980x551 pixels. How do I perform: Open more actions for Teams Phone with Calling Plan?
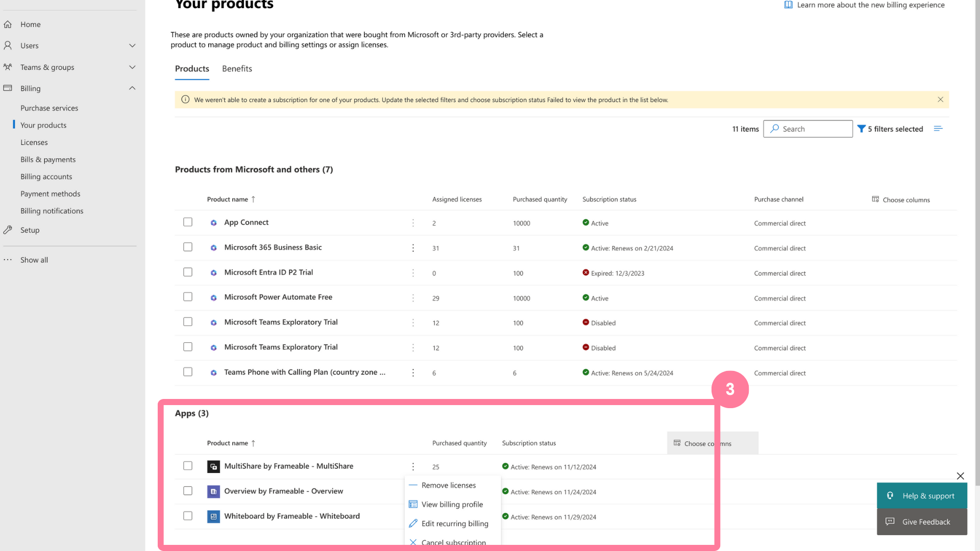[413, 373]
